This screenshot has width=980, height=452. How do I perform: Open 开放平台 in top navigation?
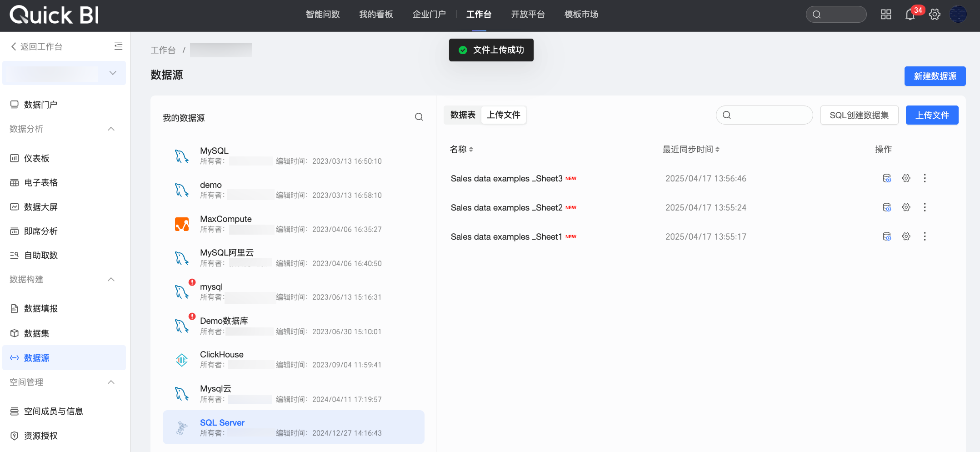(528, 15)
